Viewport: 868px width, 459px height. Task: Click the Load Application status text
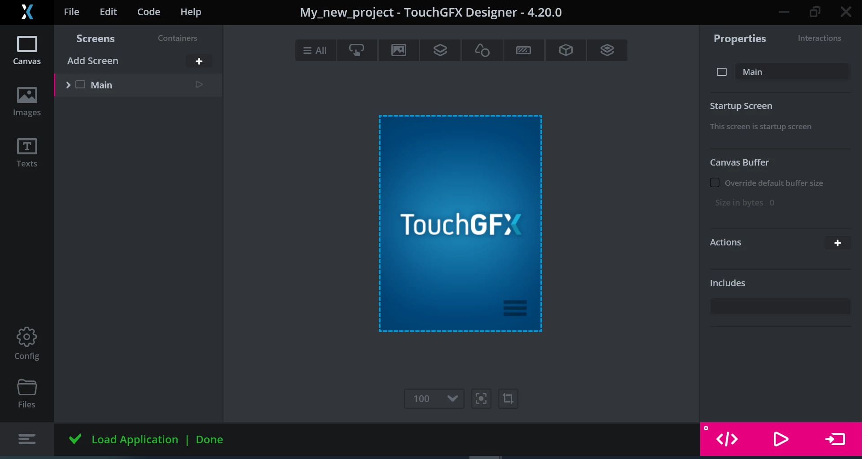tap(135, 439)
